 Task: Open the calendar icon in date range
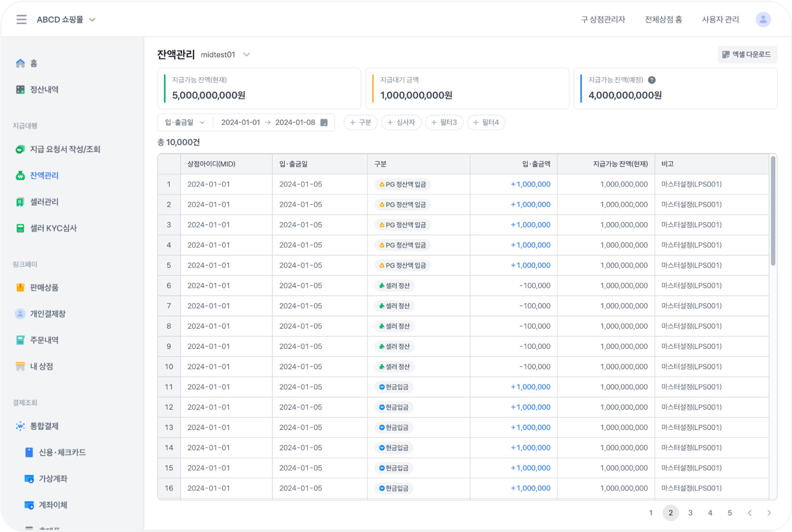click(324, 122)
